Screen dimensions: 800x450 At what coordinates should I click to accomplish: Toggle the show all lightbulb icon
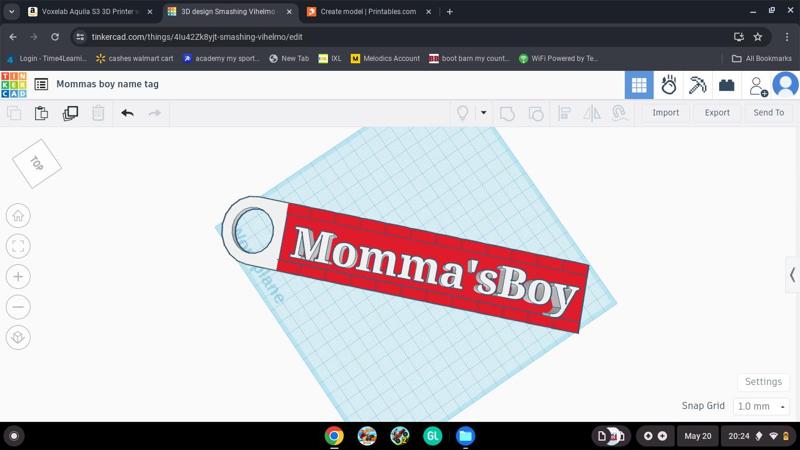point(462,113)
